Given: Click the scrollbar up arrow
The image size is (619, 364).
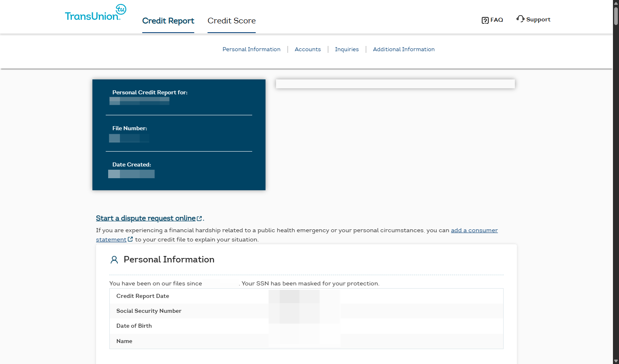Looking at the screenshot, I should tap(616, 2).
